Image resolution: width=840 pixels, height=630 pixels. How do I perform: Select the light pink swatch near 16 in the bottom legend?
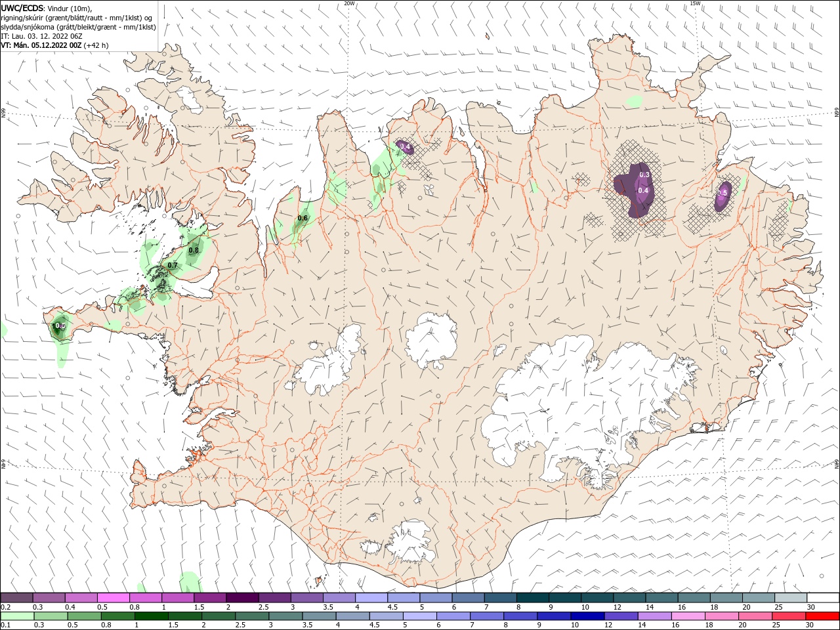point(688,616)
